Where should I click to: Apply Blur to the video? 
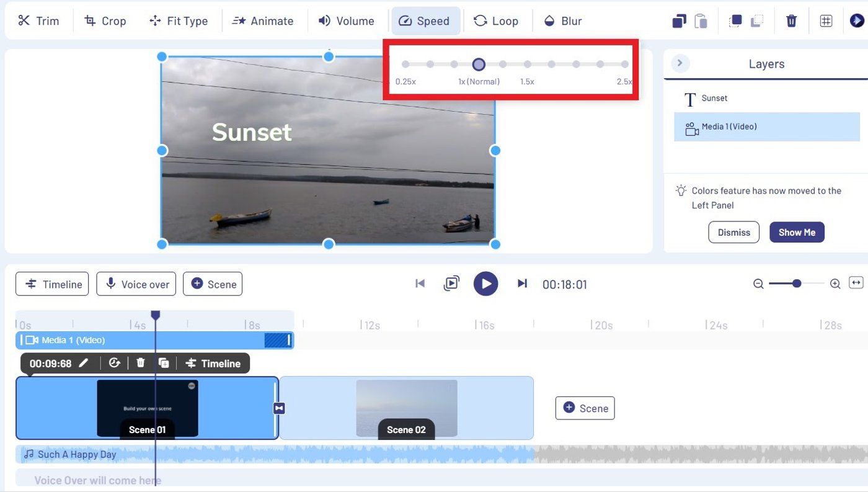(x=562, y=20)
